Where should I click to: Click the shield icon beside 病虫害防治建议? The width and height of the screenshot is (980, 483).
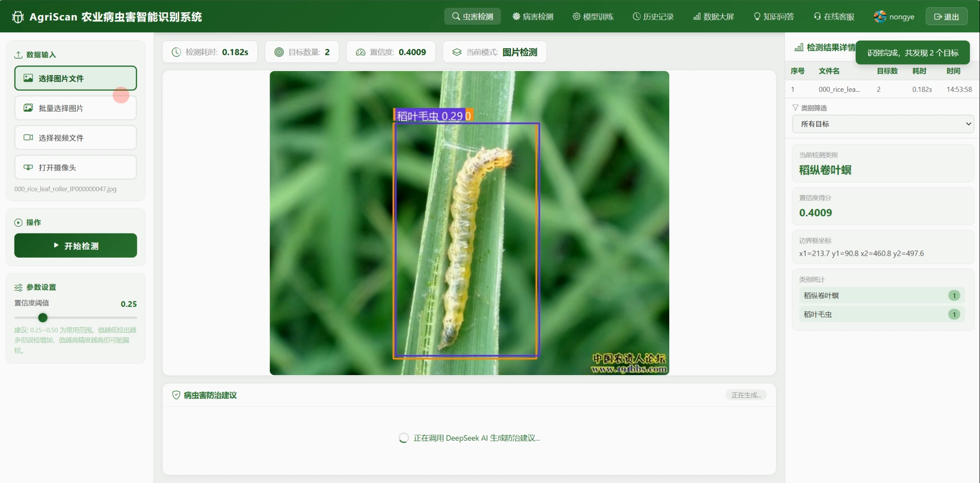tap(176, 395)
